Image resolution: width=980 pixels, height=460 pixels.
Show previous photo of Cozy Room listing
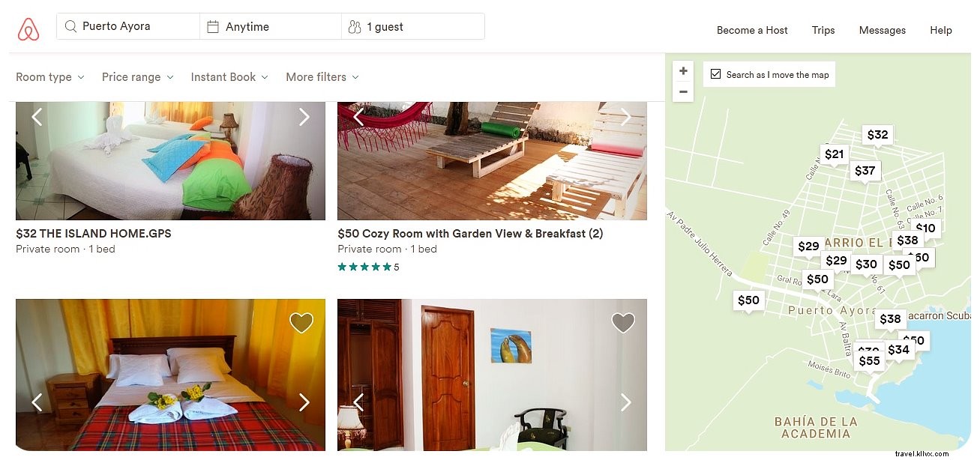pyautogui.click(x=358, y=117)
